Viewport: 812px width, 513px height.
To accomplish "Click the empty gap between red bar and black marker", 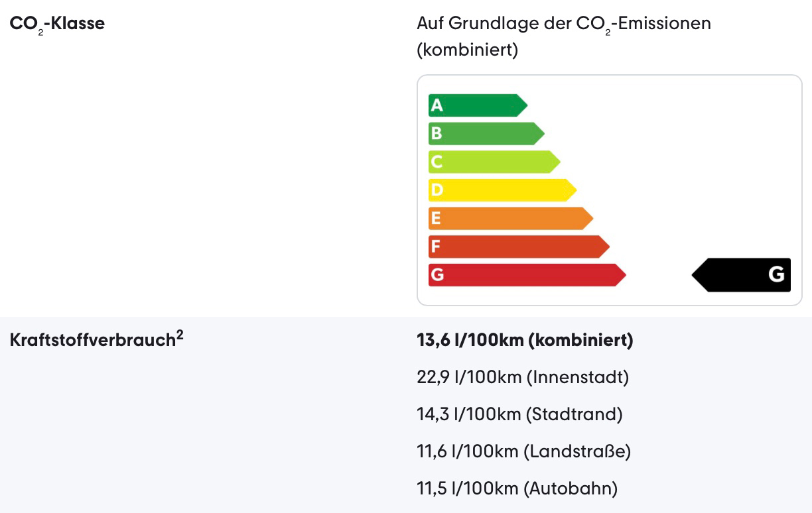I will click(658, 275).
